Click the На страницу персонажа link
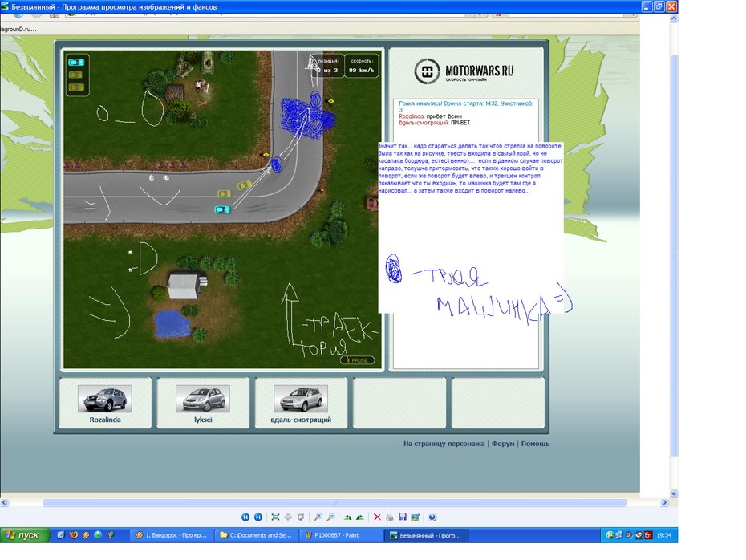746x560 pixels. [444, 444]
